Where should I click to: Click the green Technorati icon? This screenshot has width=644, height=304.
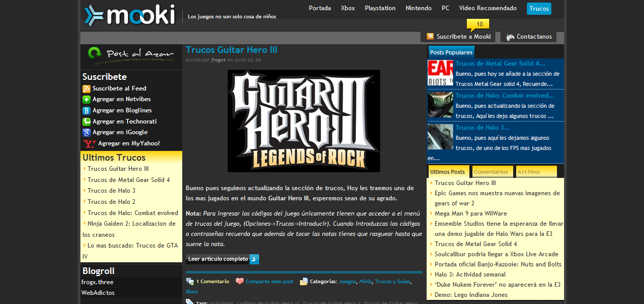pyautogui.click(x=87, y=121)
